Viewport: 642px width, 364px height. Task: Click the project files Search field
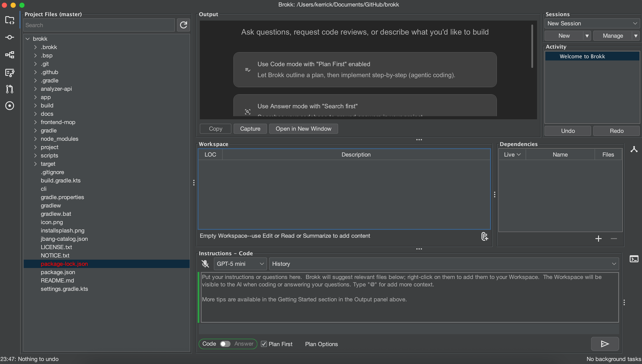pyautogui.click(x=99, y=25)
